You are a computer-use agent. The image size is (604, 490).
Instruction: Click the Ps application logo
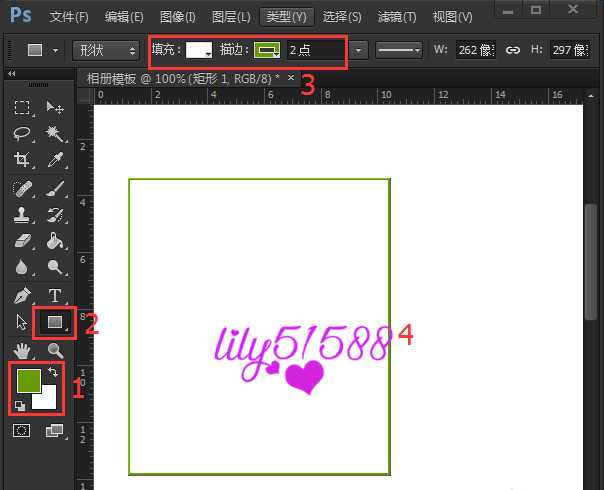tap(21, 15)
